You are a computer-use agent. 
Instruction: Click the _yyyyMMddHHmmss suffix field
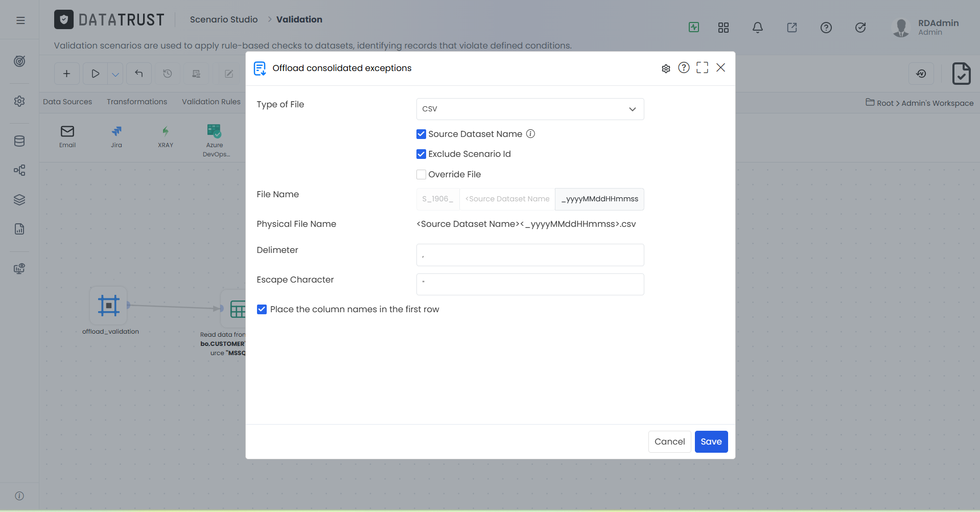click(600, 199)
